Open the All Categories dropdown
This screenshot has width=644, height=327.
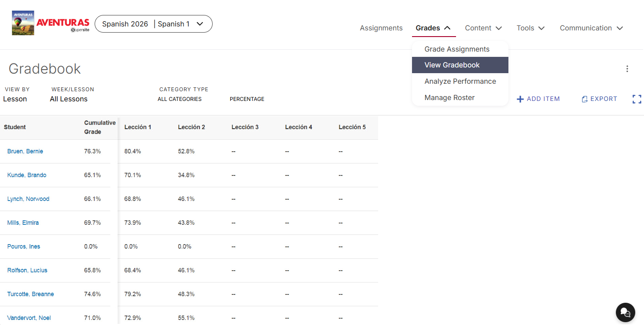point(180,99)
